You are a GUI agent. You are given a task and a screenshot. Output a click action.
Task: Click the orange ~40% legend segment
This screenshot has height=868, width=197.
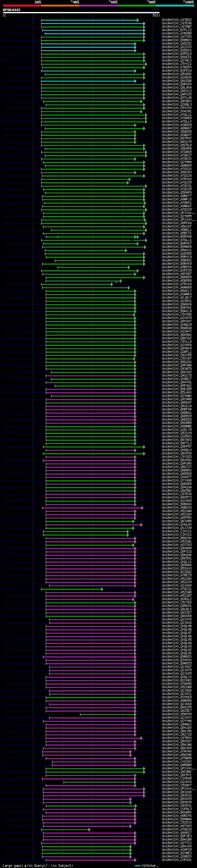[60, 6]
